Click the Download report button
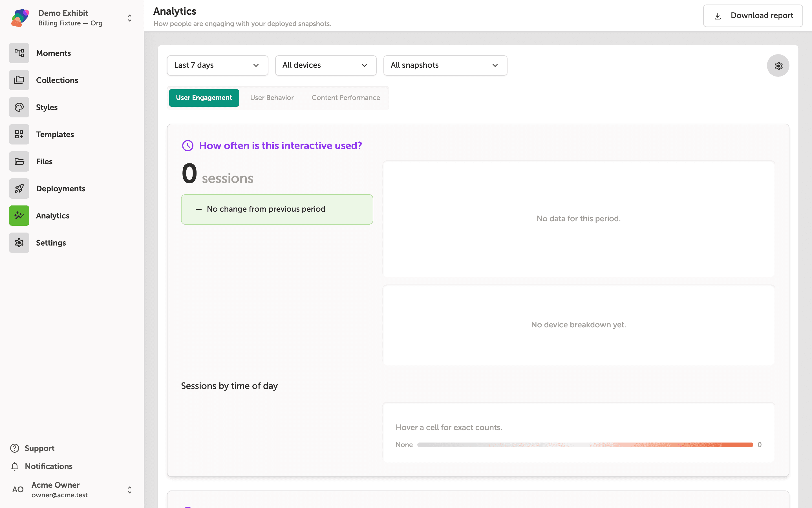Viewport: 812px width, 508px height. [753, 16]
